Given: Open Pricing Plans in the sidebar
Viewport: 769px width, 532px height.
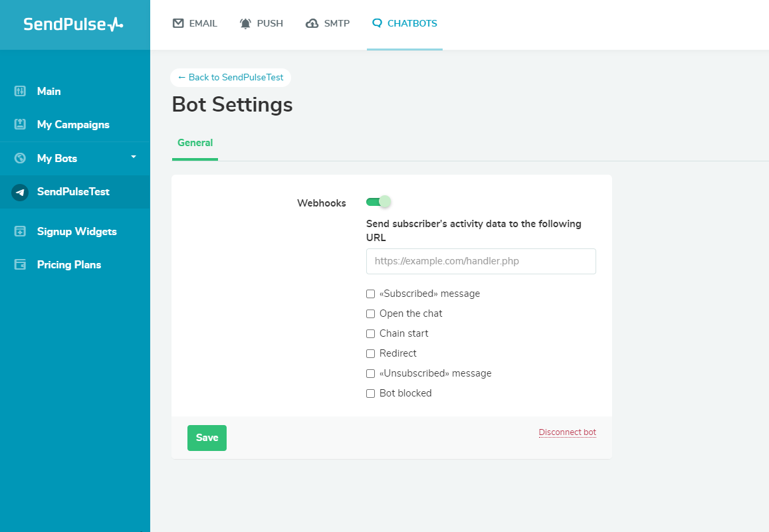Looking at the screenshot, I should (75, 264).
